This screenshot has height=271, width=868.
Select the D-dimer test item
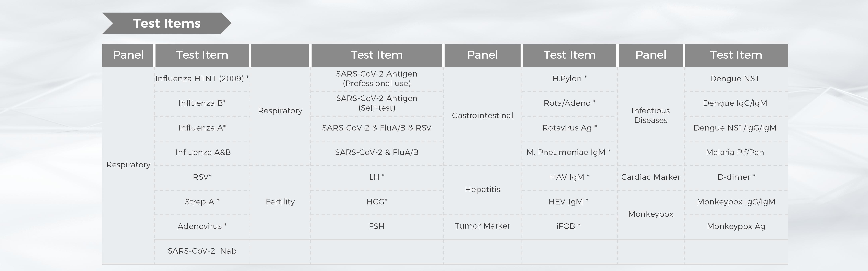[736, 177]
